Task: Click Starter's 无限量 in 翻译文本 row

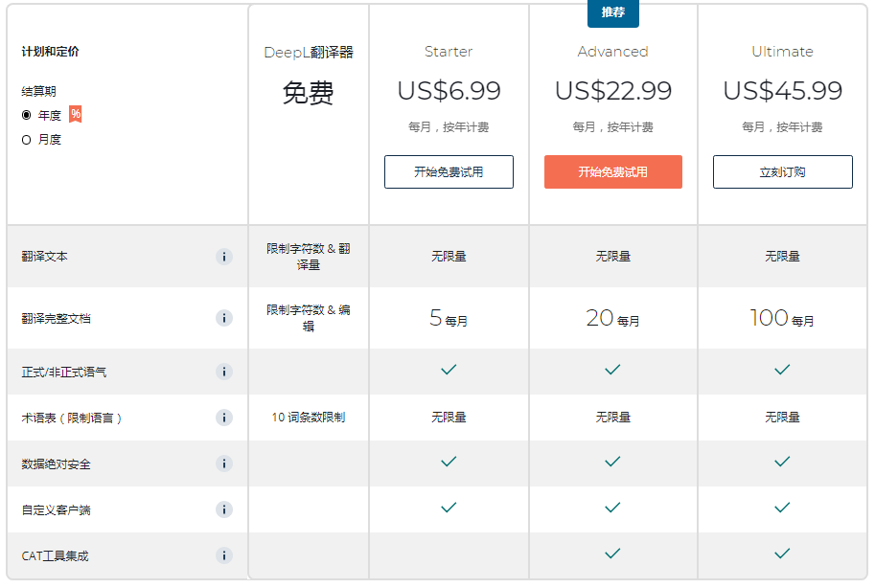Action: pyautogui.click(x=449, y=257)
